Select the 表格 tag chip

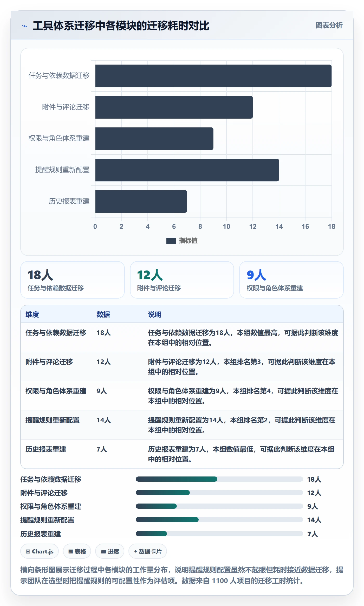pos(77,551)
